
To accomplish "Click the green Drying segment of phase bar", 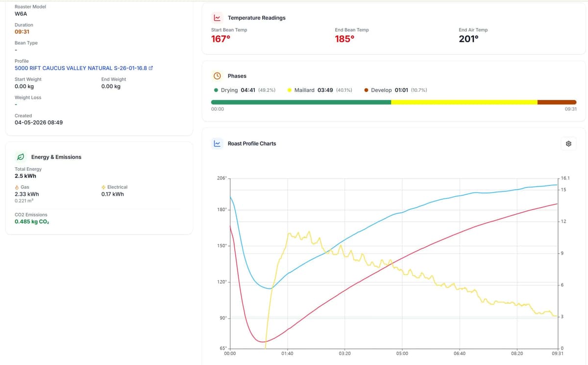I will (x=301, y=102).
